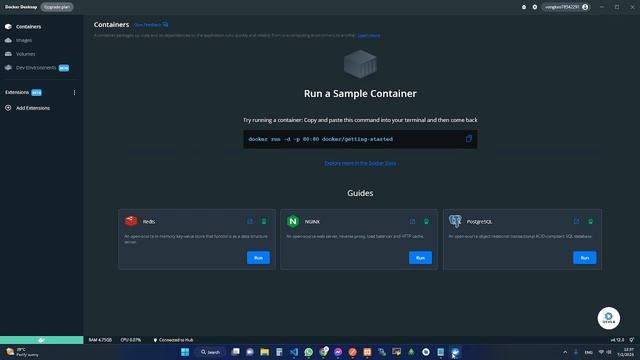640x360 pixels.
Task: Click the green official badge on PostgreSQL card
Action: point(590,221)
